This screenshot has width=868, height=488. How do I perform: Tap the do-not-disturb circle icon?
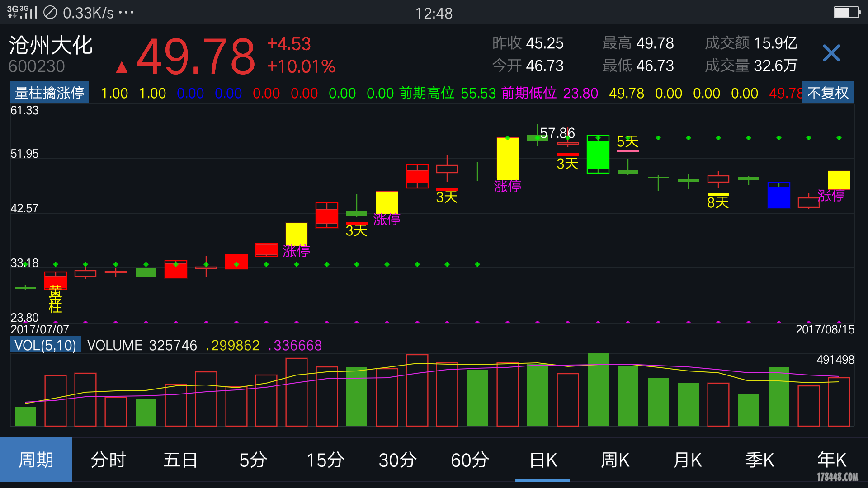click(50, 12)
